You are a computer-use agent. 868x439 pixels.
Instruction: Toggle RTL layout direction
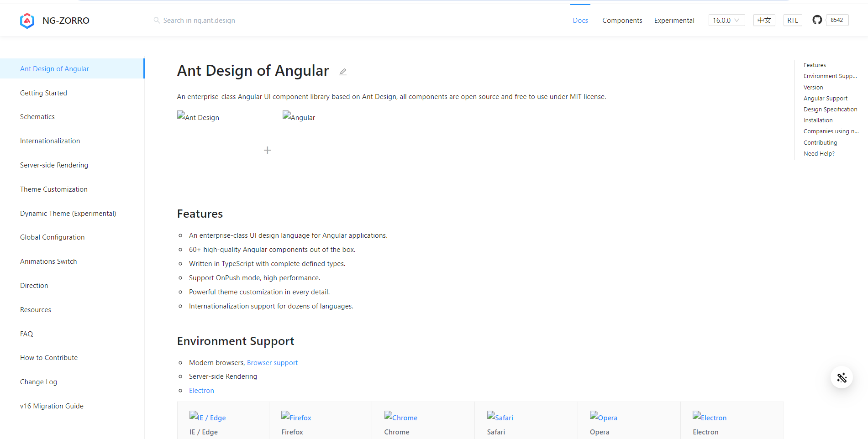click(x=792, y=20)
